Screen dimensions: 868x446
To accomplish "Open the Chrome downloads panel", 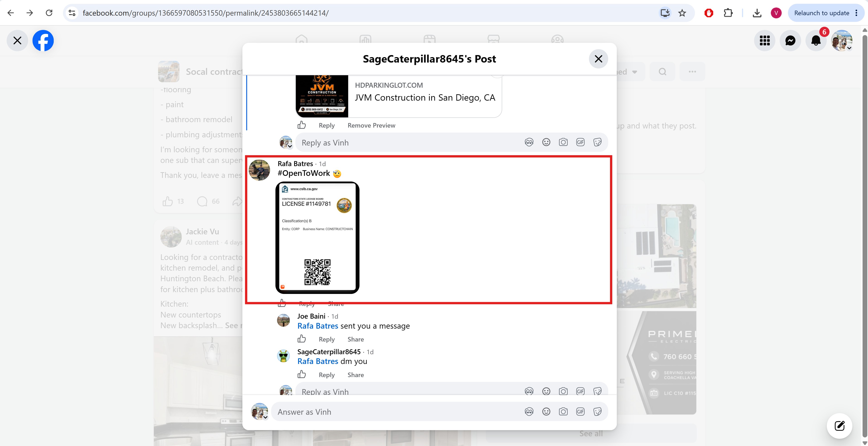I will coord(757,13).
